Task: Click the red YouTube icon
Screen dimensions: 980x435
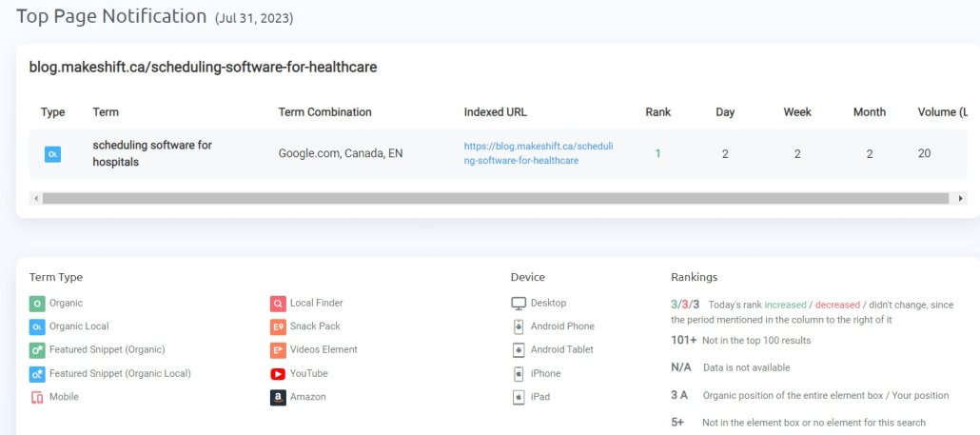Action: (x=278, y=374)
